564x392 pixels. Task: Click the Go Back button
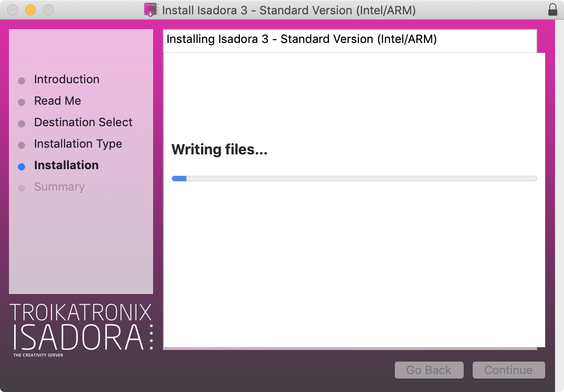point(429,370)
